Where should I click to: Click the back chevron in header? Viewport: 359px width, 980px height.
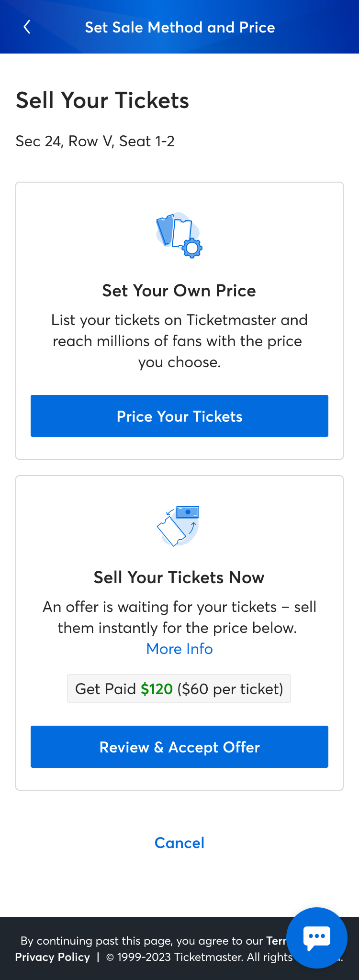click(27, 27)
